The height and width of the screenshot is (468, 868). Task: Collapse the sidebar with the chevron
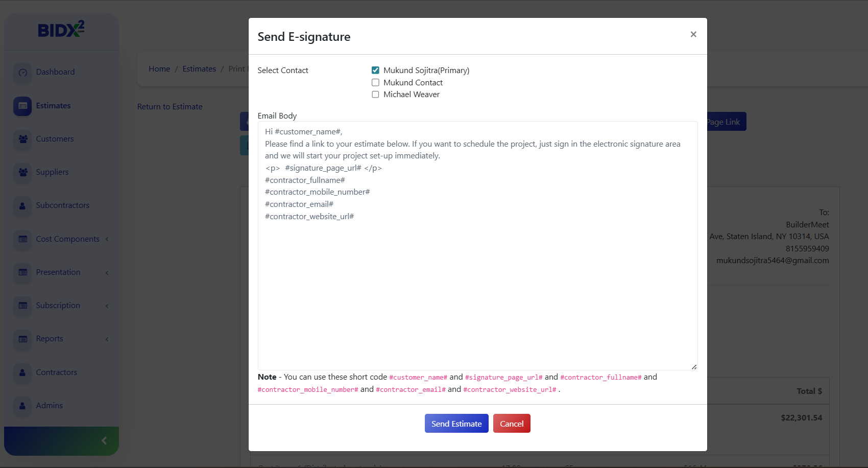click(x=104, y=440)
